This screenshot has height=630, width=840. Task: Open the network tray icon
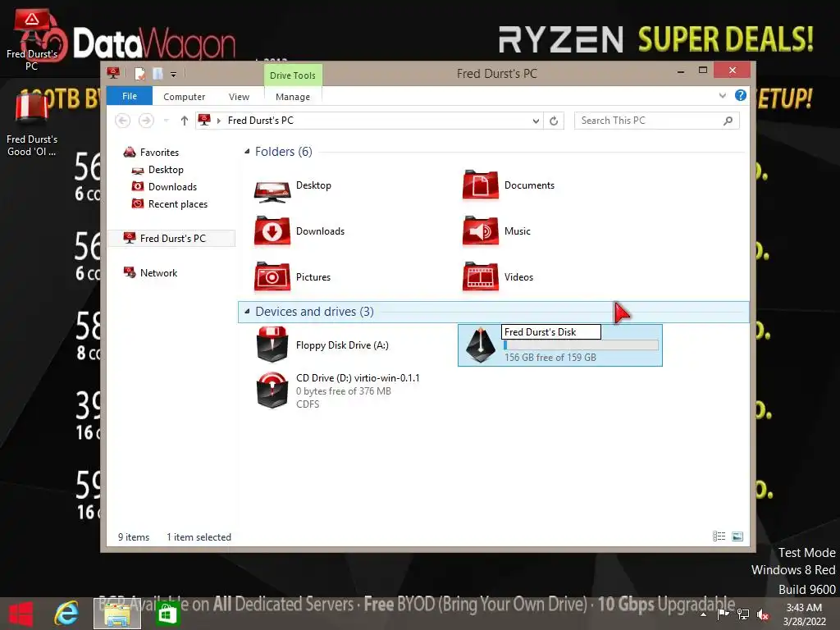point(743,614)
